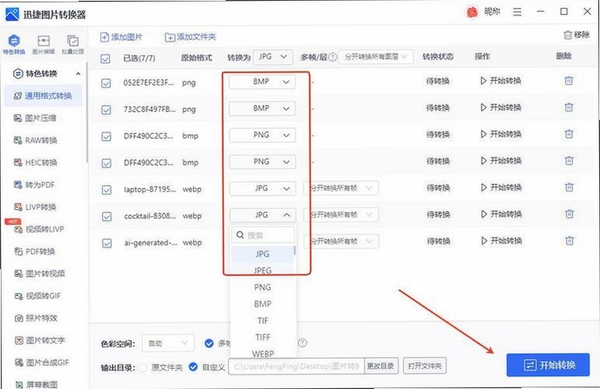The height and width of the screenshot is (389, 600).
Task: Click the help icon next to 多帧/层
Action: (333, 57)
